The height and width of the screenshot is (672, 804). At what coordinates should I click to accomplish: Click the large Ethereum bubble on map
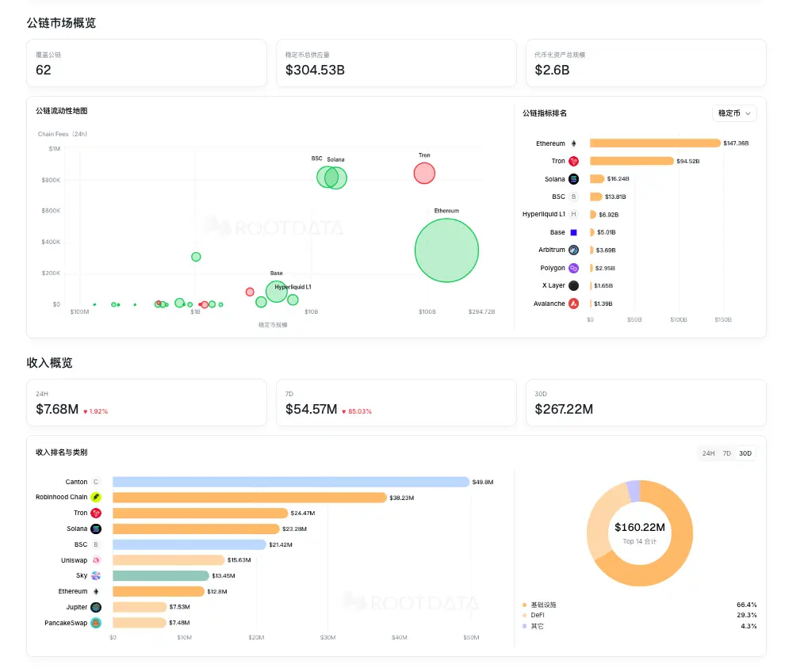pos(446,250)
